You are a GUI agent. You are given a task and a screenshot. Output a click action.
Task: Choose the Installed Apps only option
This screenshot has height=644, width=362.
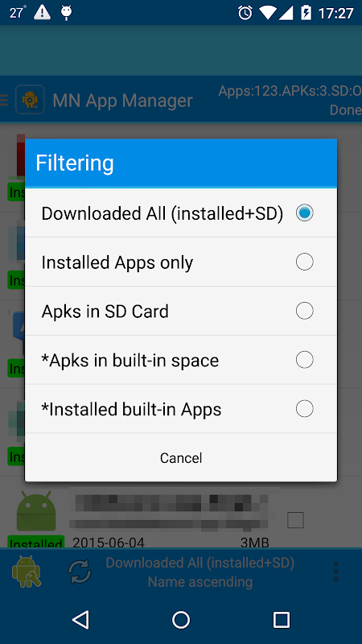coord(181,262)
